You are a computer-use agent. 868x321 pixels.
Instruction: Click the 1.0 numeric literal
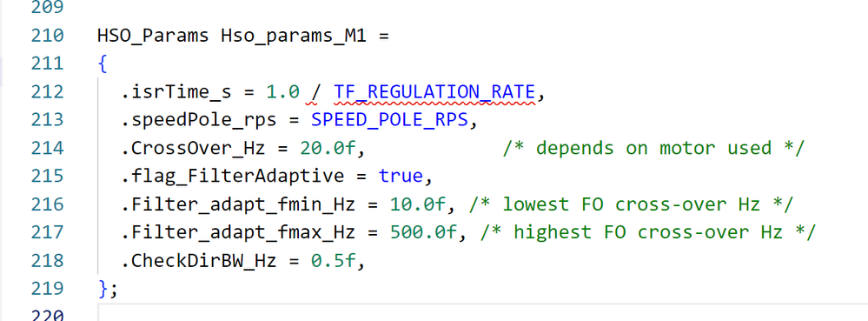(282, 92)
